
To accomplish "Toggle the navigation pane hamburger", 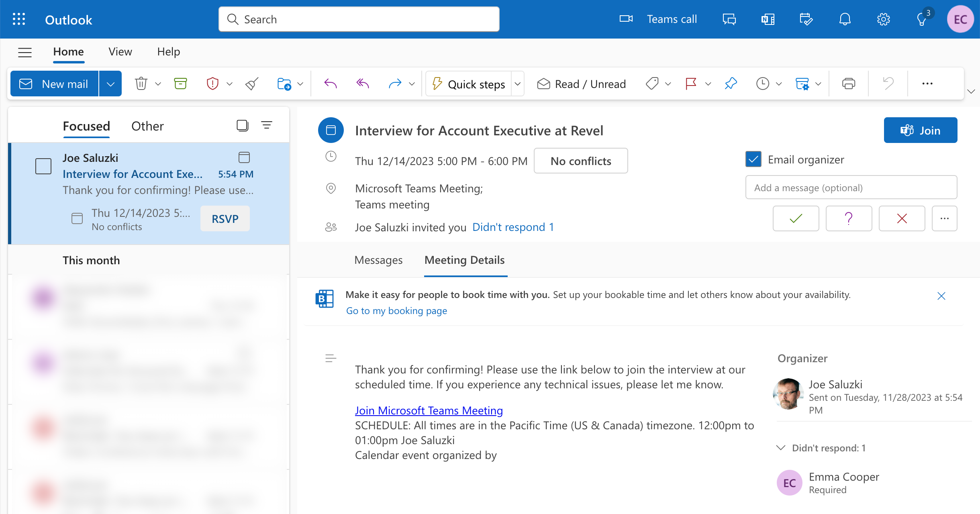I will coord(25,52).
